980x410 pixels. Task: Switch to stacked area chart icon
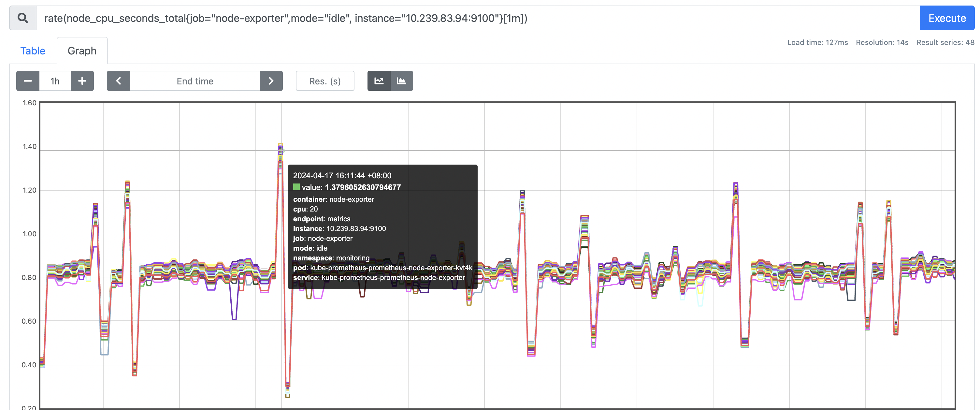[401, 81]
